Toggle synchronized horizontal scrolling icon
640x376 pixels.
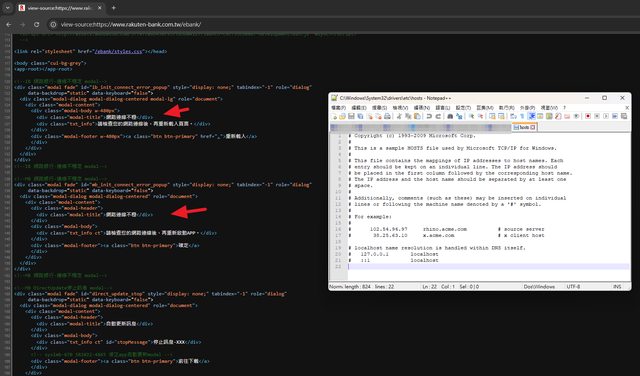(x=501, y=116)
